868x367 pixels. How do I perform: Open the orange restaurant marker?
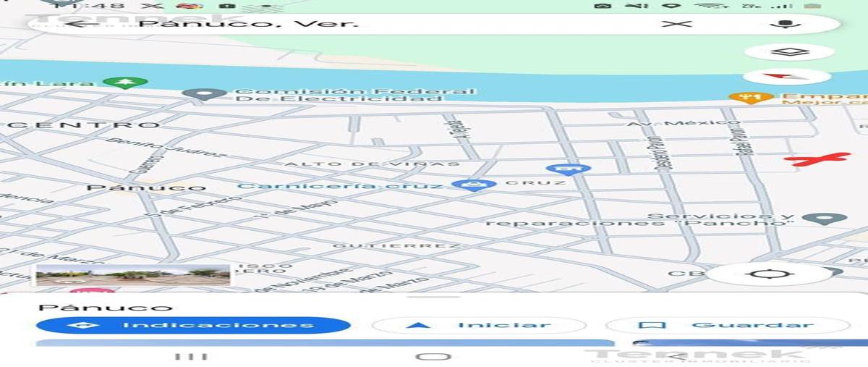pos(741,97)
